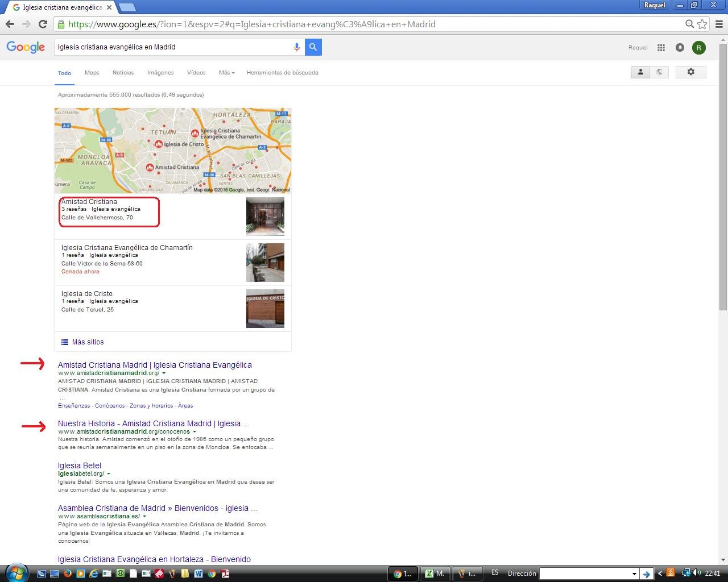Viewport: 728px width, 582px height.
Task: Click in the Google search input field
Action: pos(173,47)
